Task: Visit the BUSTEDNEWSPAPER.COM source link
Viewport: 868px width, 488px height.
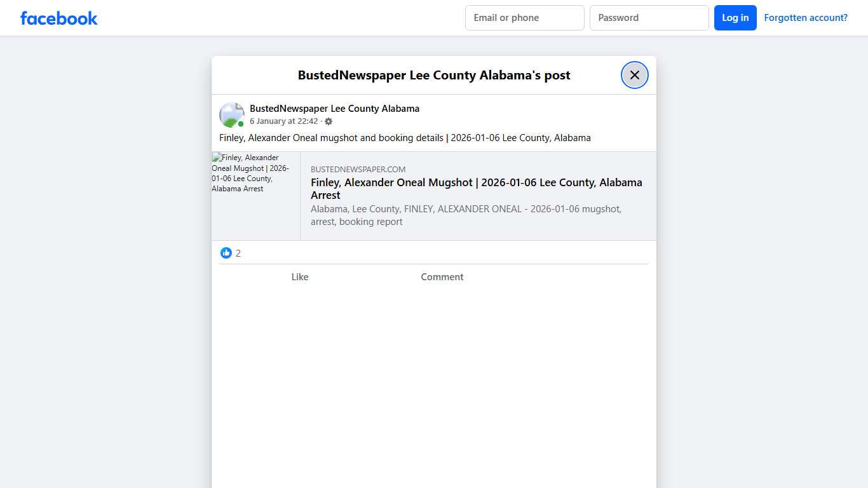Action: click(358, 169)
